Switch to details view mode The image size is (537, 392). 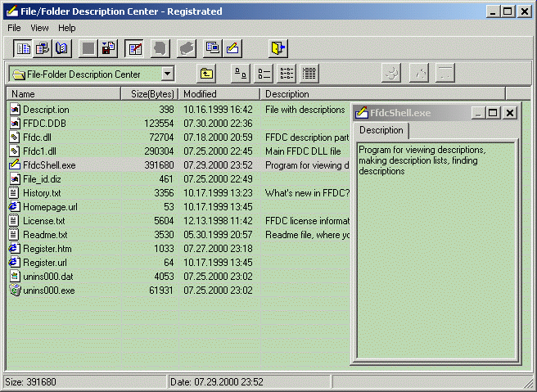point(309,74)
